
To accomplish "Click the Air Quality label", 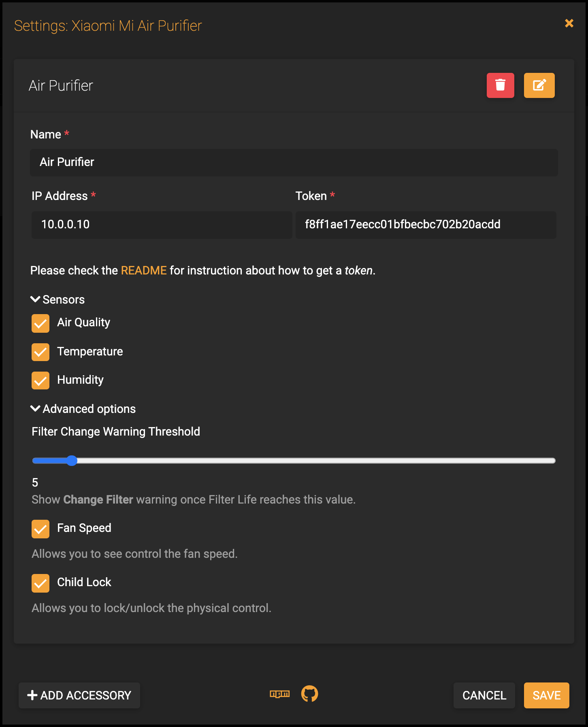I will 84,323.
